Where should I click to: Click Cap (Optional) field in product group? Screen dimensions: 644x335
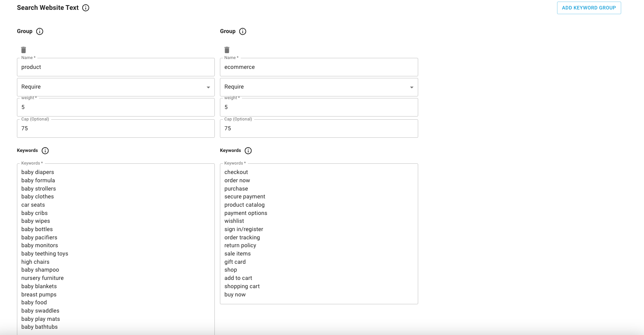pos(116,129)
